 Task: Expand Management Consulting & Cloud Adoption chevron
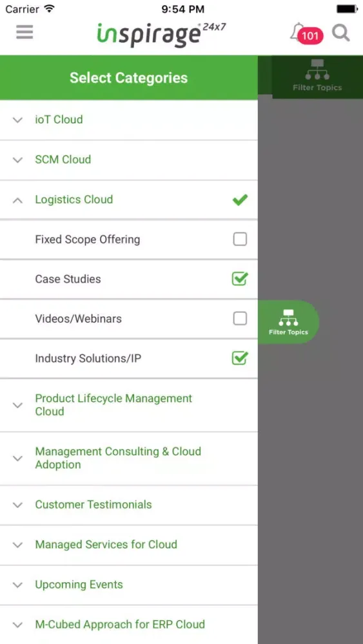(17, 458)
